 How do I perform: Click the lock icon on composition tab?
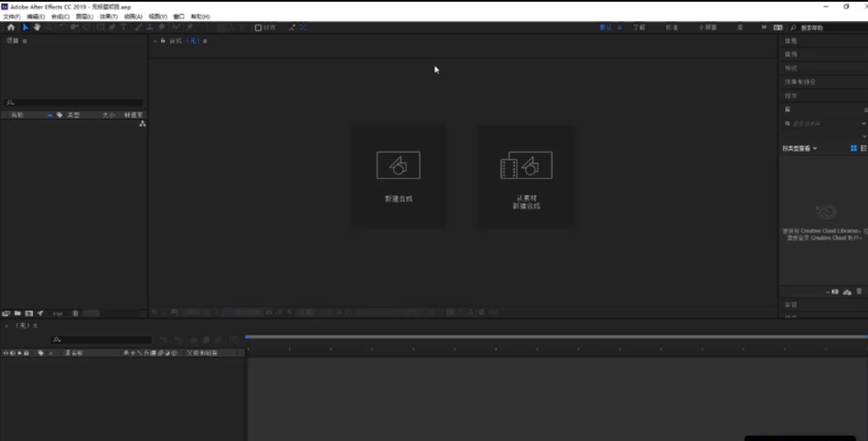(x=163, y=41)
